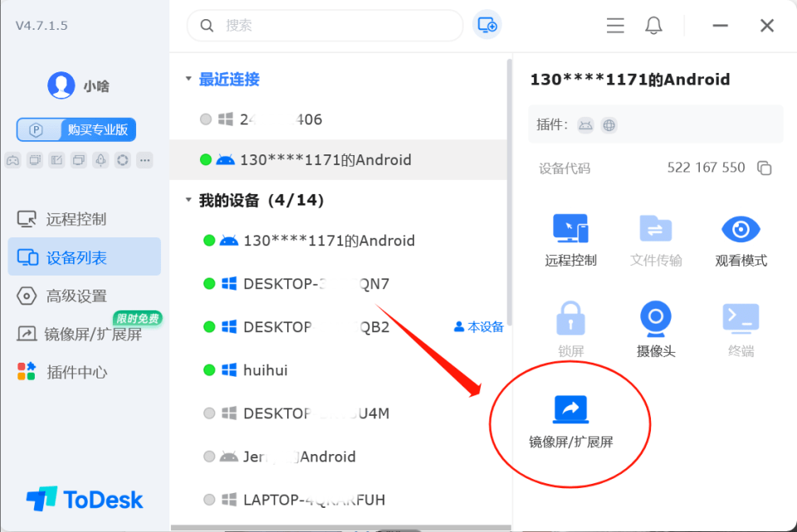This screenshot has height=532, width=797.
Task: Select the LAPTOP device ending in FUH
Action: coord(339,500)
